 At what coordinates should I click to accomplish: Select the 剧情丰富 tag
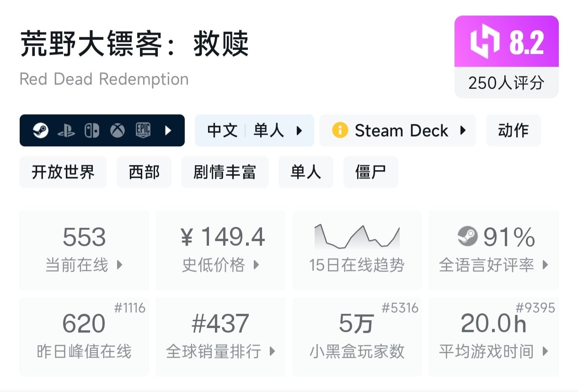pyautogui.click(x=225, y=172)
